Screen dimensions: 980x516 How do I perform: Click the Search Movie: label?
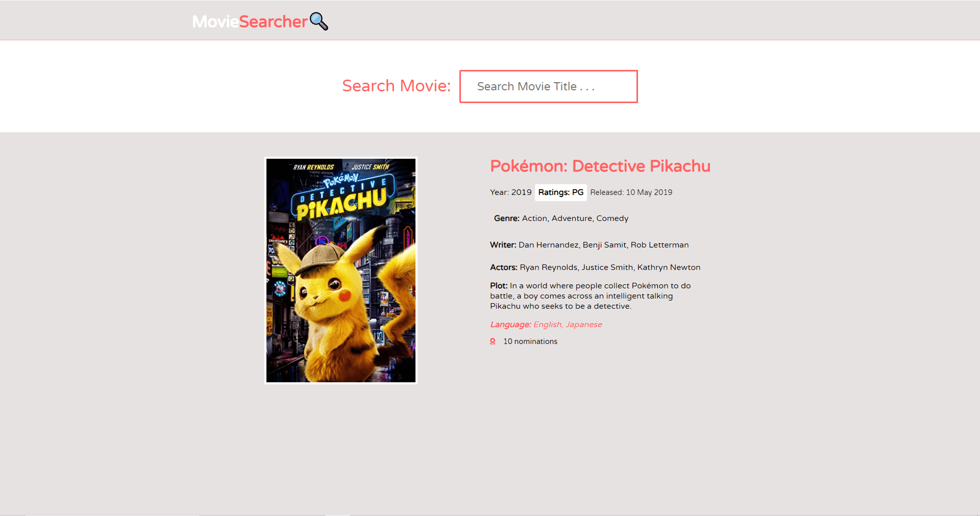(396, 86)
